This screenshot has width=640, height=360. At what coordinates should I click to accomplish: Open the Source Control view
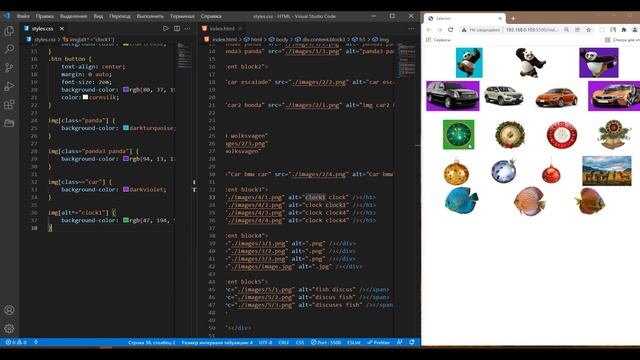click(9, 67)
